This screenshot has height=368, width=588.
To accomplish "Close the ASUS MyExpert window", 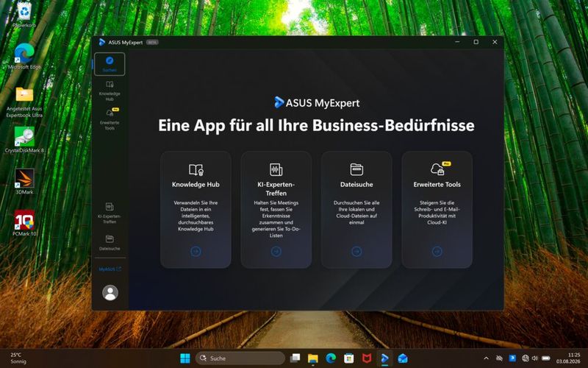I will click(x=495, y=42).
